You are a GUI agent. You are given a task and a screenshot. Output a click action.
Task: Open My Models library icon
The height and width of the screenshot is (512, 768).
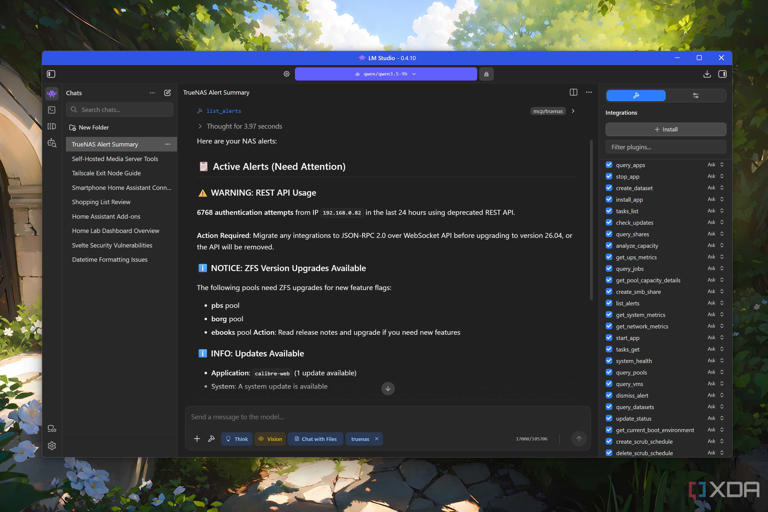(x=52, y=126)
